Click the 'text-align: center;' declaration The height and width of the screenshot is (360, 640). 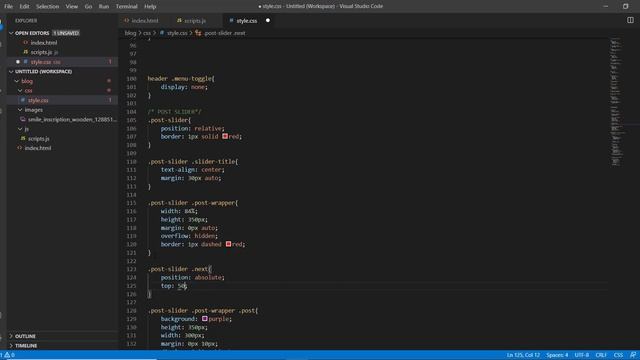192,170
